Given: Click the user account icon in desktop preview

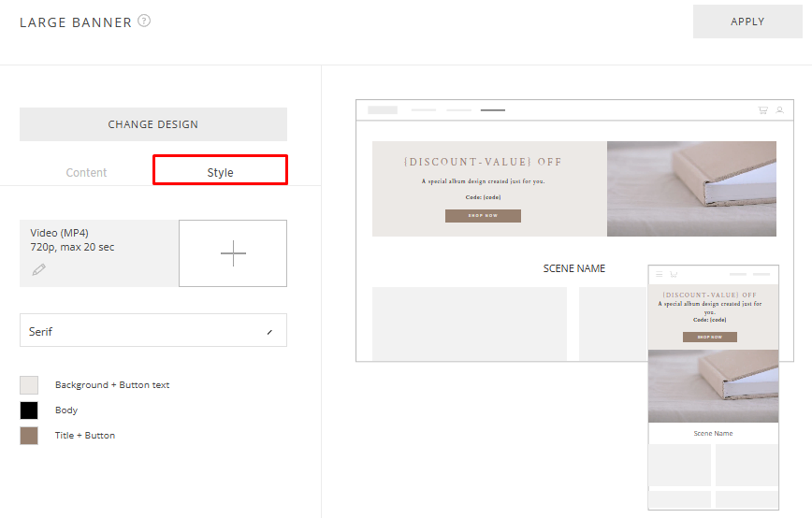Looking at the screenshot, I should pyautogui.click(x=779, y=110).
